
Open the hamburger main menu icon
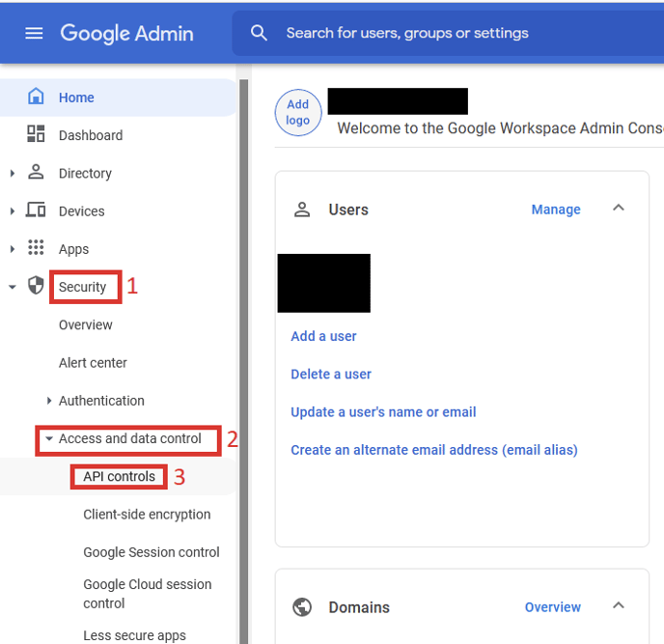pos(34,33)
